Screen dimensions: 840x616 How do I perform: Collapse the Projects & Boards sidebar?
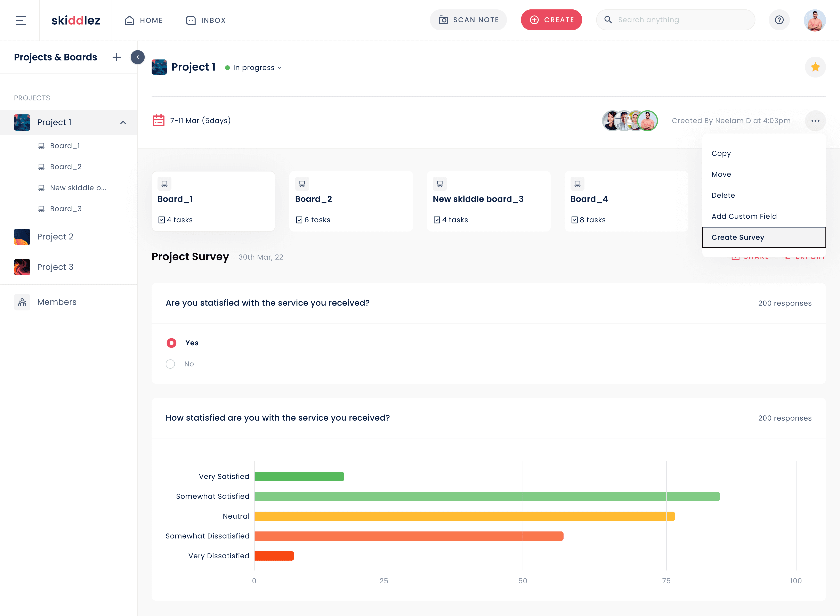tap(138, 57)
